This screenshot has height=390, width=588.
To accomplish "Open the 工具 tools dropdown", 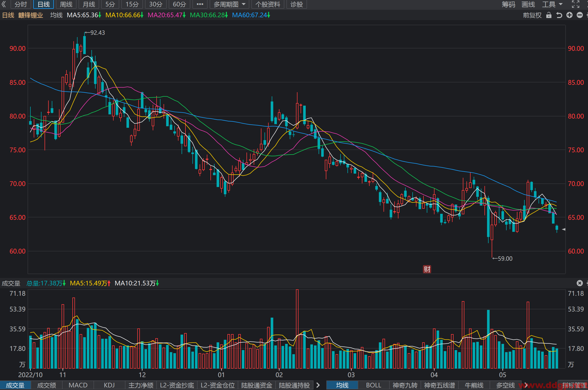I will coord(552,4).
